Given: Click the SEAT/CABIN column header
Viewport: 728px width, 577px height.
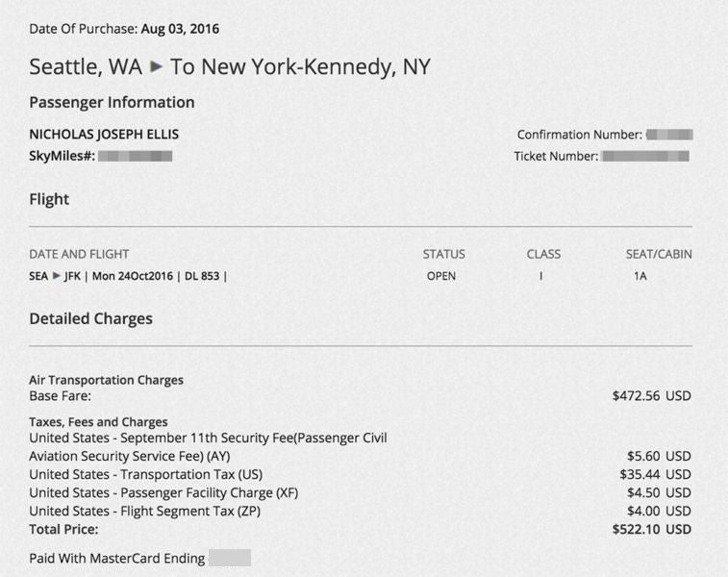Looking at the screenshot, I should coord(658,254).
